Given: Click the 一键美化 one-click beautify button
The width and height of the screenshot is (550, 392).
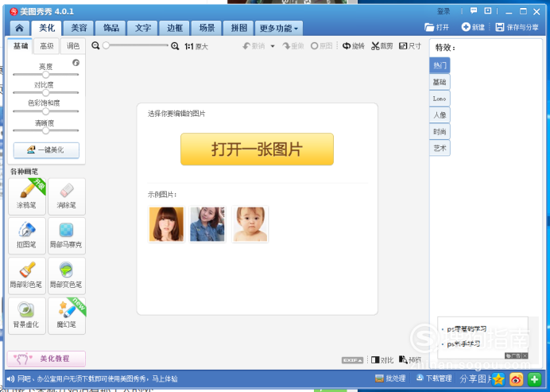Looking at the screenshot, I should 46,150.
